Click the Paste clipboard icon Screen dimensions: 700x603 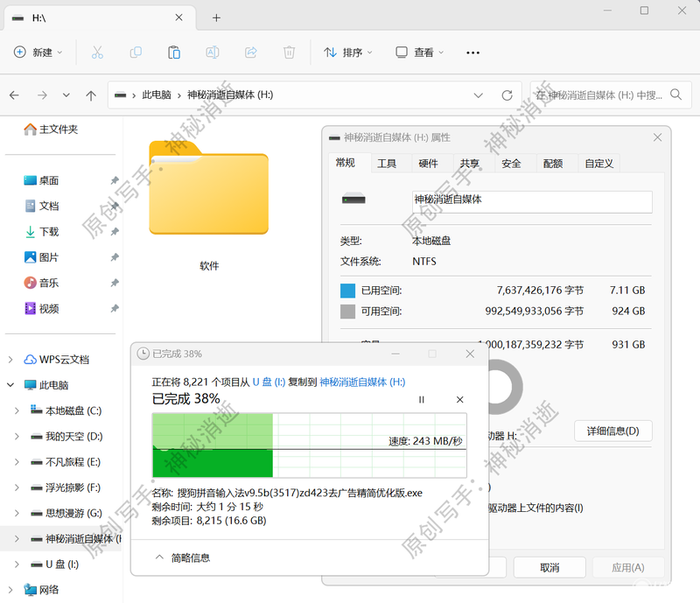(x=174, y=53)
